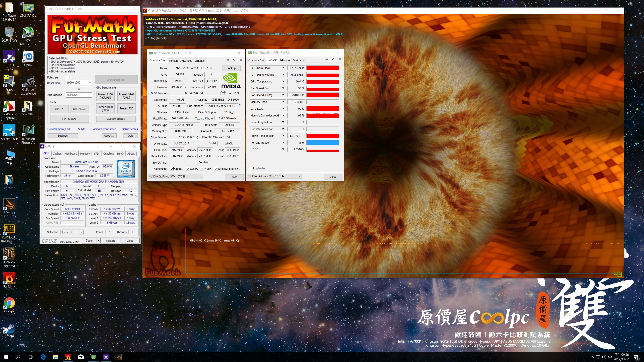Open PUBG Battlegrounds desktop icon

[x=9, y=233]
